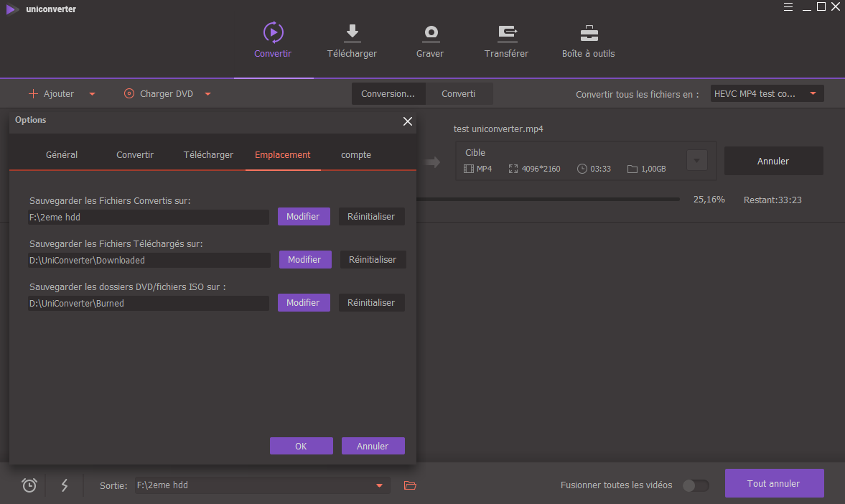The height and width of the screenshot is (504, 845).
Task: Cancel the test uniconverter.mp4 conversion
Action: [773, 161]
